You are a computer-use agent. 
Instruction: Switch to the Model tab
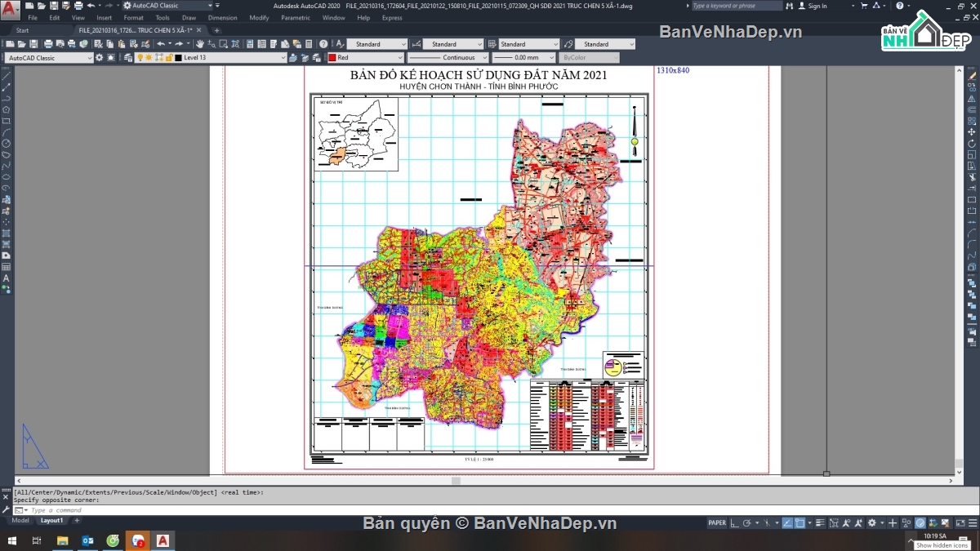[x=20, y=520]
